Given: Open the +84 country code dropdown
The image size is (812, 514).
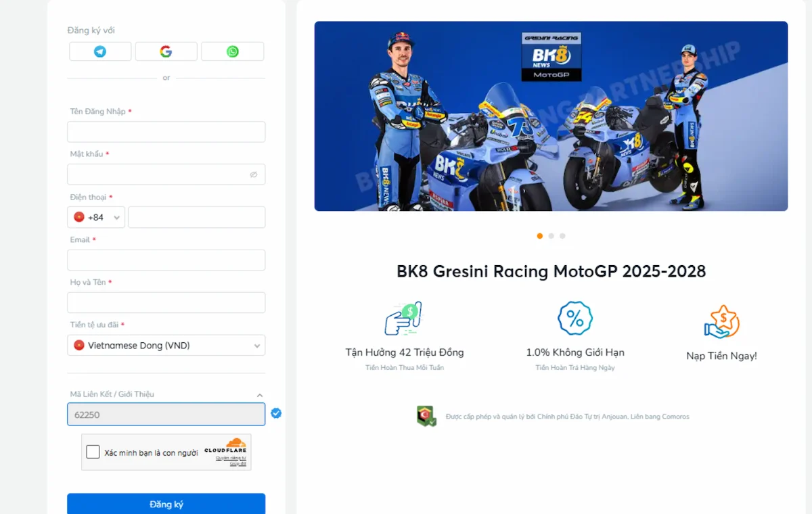Looking at the screenshot, I should tap(96, 217).
